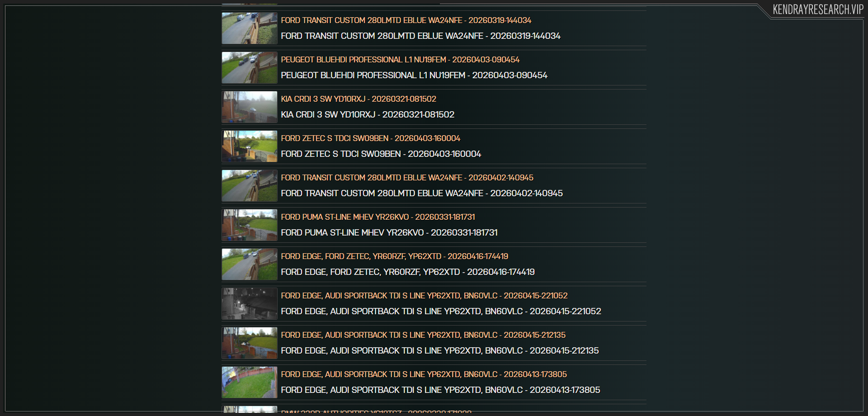The height and width of the screenshot is (416, 868).
Task: Open thumbnail for Peugeot BlueHDi Professional NU19FEM
Action: coord(250,67)
